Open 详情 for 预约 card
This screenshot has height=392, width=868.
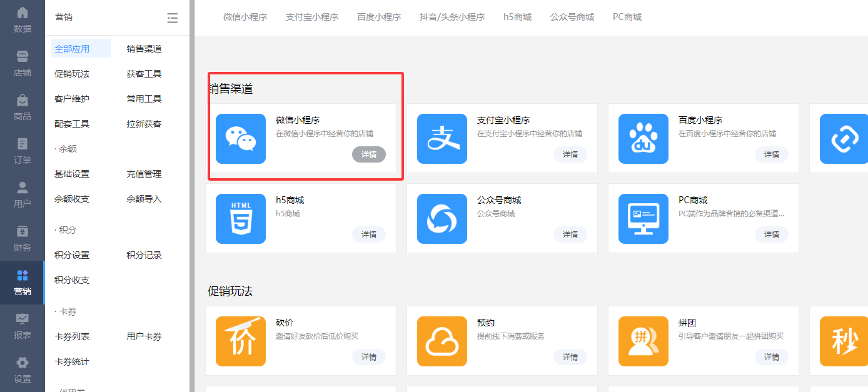point(570,357)
